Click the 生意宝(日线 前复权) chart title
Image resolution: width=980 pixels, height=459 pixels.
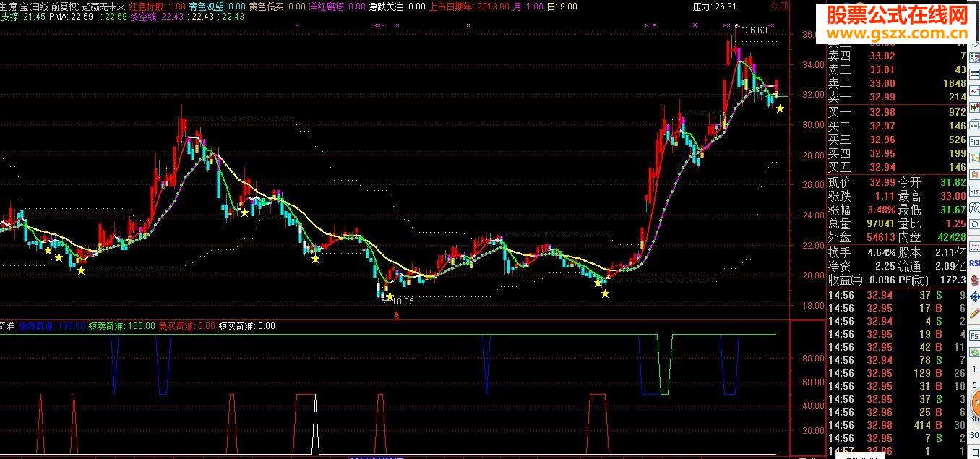tap(39, 6)
